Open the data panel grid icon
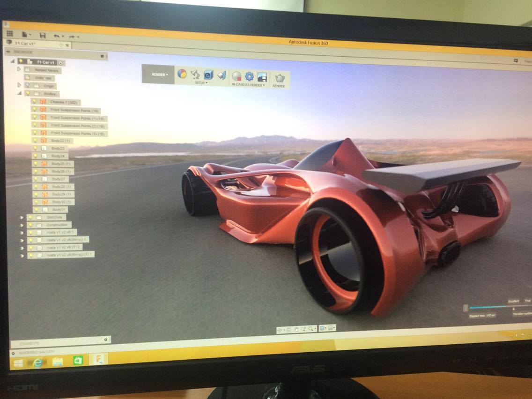532x399 pixels. [10, 34]
